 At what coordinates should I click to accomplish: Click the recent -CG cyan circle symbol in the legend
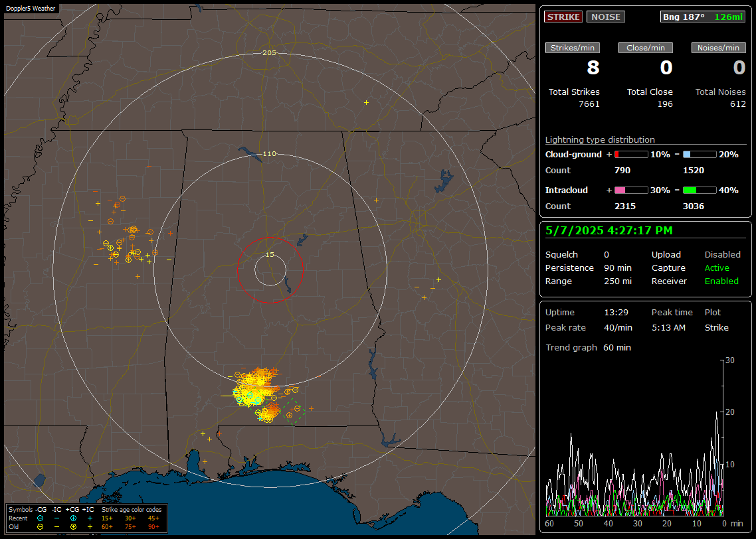point(40,518)
